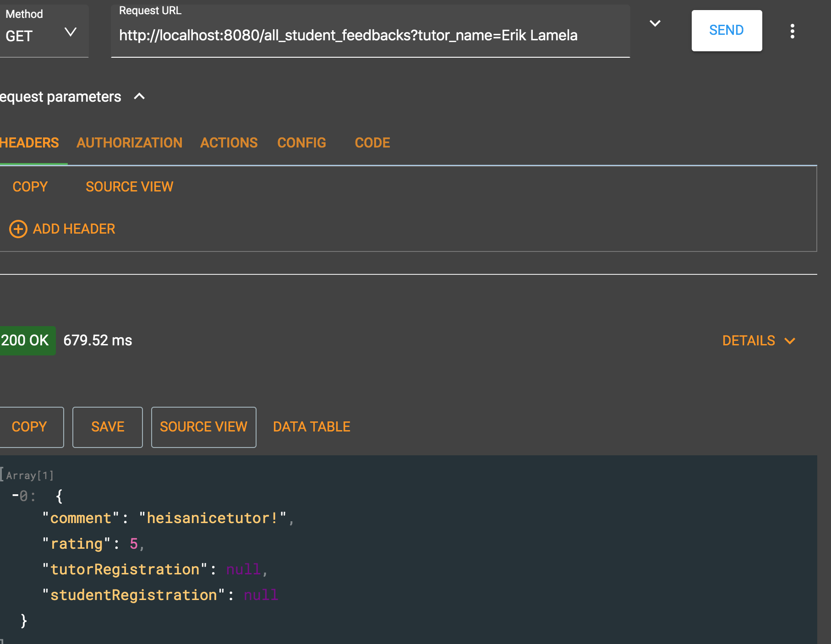
Task: Click the "tutorRegistration" key
Action: click(125, 569)
